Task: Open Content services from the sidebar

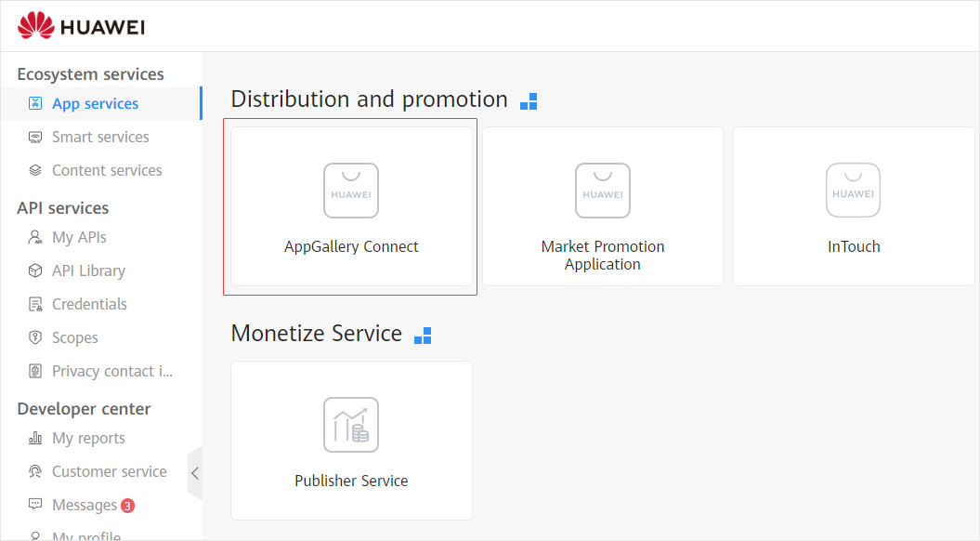Action: tap(106, 170)
